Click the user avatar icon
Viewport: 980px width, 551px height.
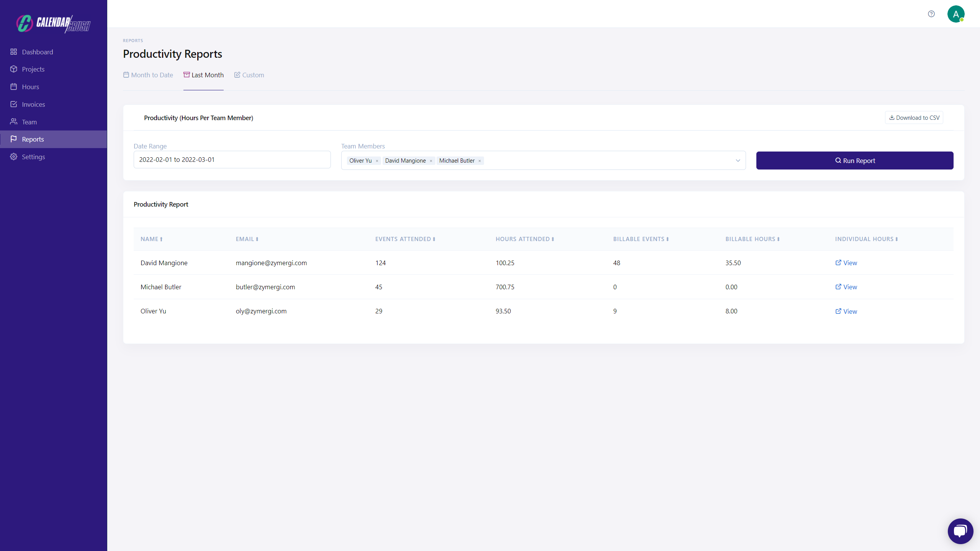[x=955, y=14]
